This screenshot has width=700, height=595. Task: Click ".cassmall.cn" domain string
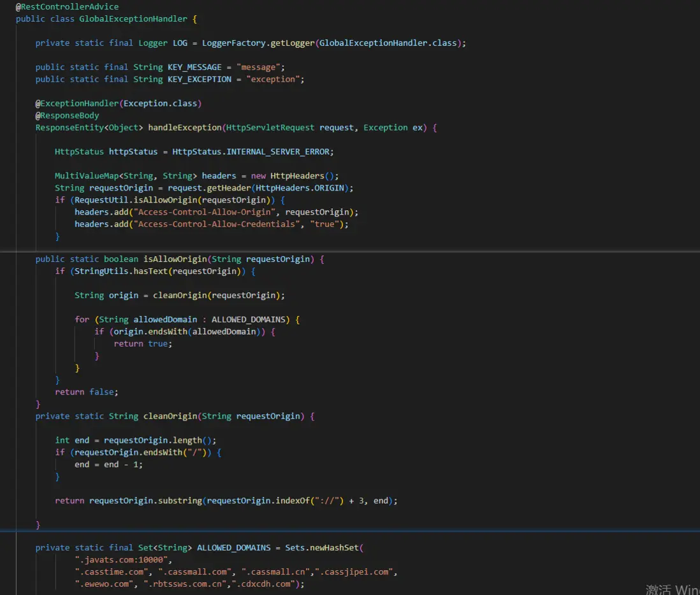click(275, 571)
